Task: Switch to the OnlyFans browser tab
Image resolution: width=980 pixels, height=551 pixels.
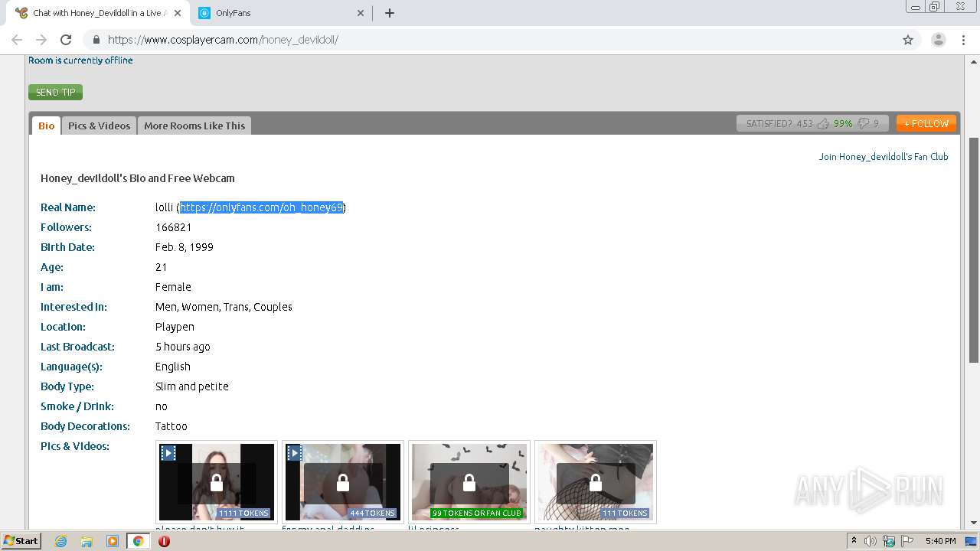Action: tap(281, 13)
